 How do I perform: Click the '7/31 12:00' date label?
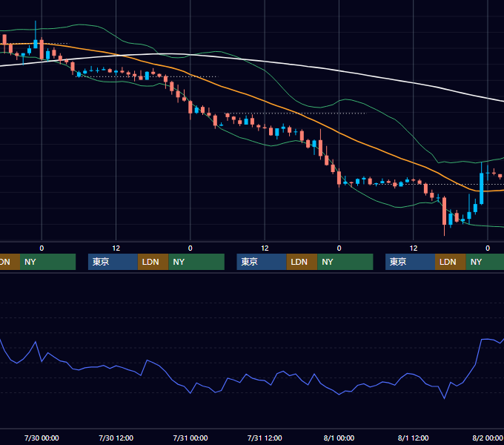coord(265,438)
